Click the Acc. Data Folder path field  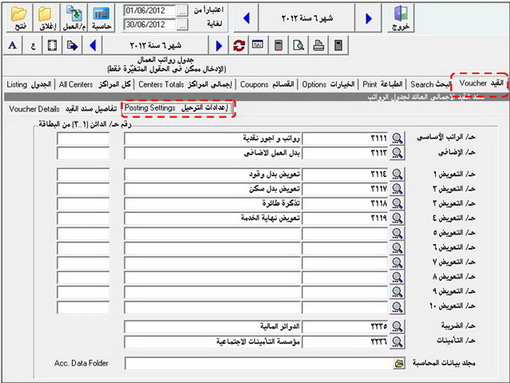259,363
